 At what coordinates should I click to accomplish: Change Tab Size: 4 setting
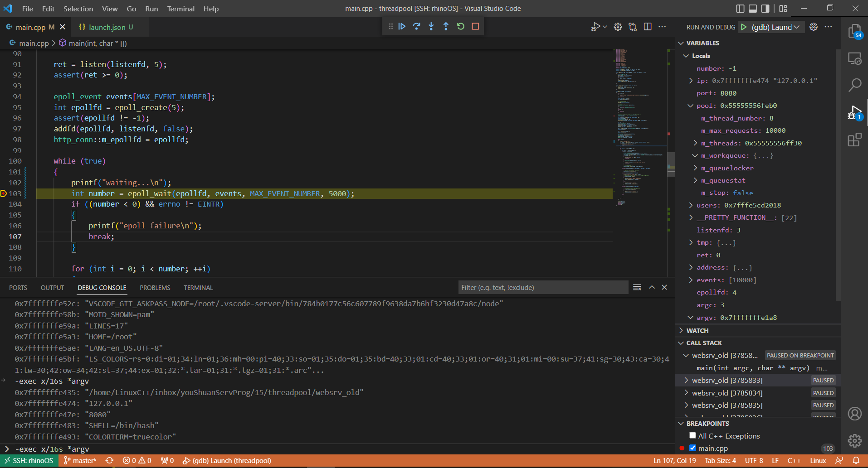tap(720, 461)
